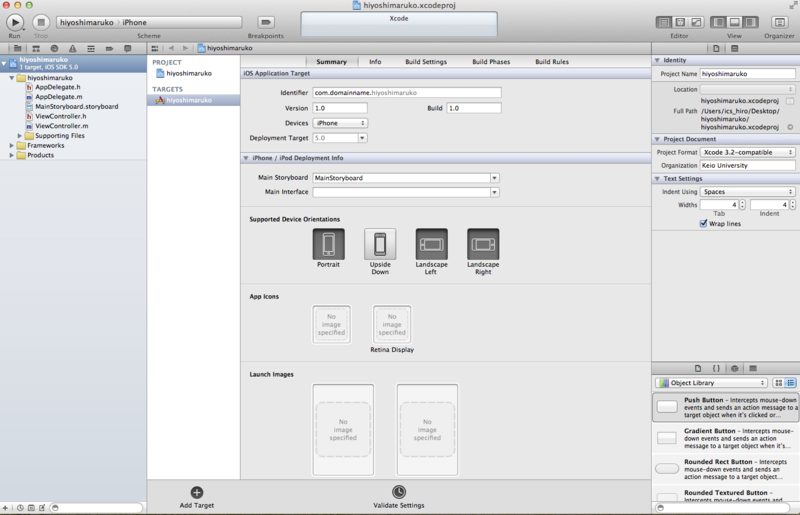Click the Identifier text field
Screen dimensions: 800x515
[407, 92]
